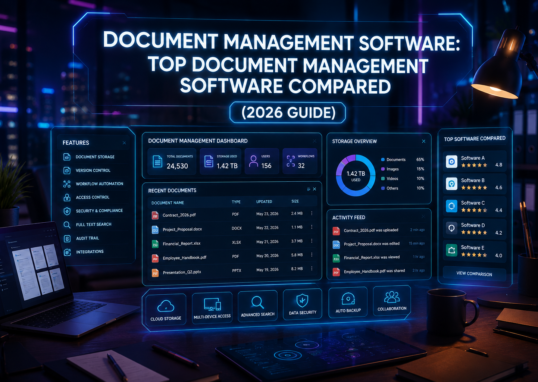Image resolution: width=538 pixels, height=382 pixels.
Task: Click the Version Control icon in Features
Action: point(67,170)
